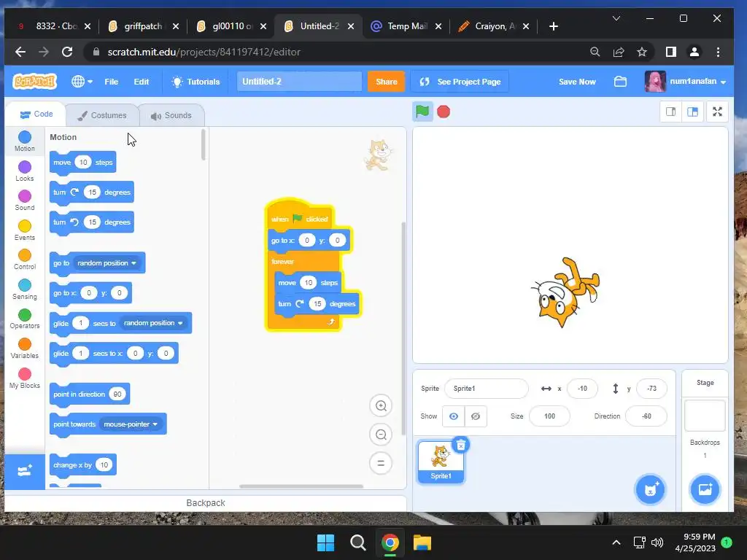
Task: Select the Looks category circle
Action: pyautogui.click(x=25, y=167)
